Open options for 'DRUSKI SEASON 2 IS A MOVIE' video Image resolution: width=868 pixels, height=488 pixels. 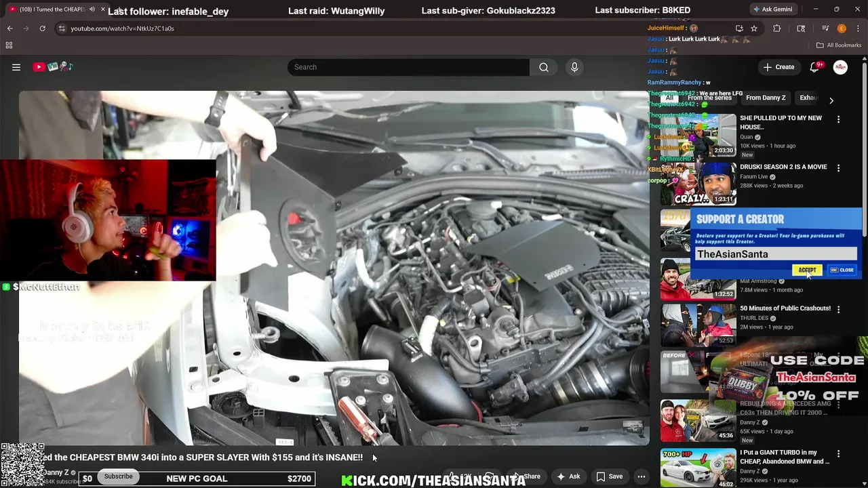point(838,168)
